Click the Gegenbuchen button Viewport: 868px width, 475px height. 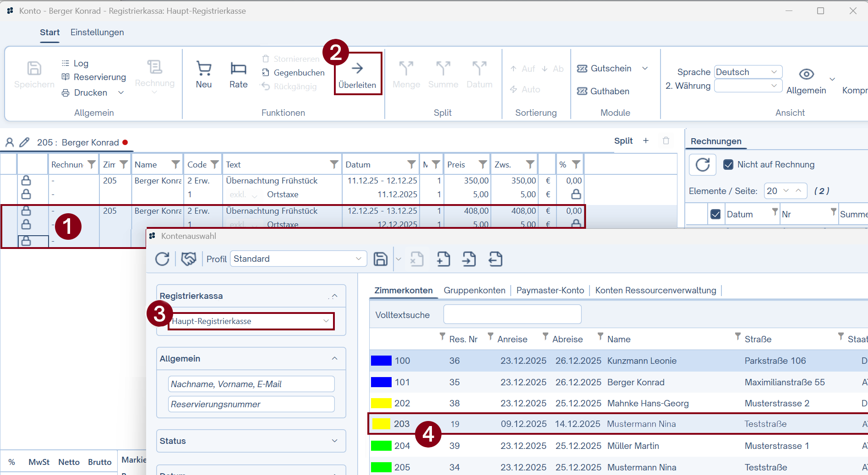[294, 73]
